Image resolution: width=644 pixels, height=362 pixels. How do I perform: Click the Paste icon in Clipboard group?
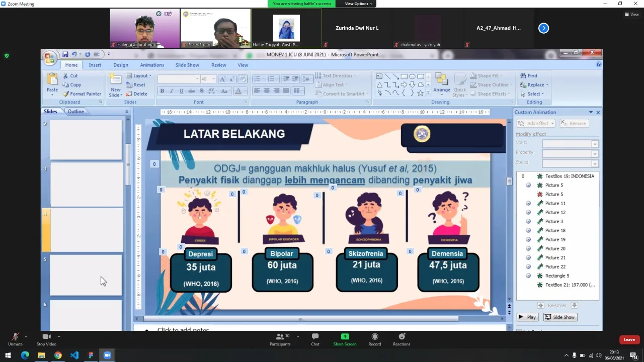point(52,80)
